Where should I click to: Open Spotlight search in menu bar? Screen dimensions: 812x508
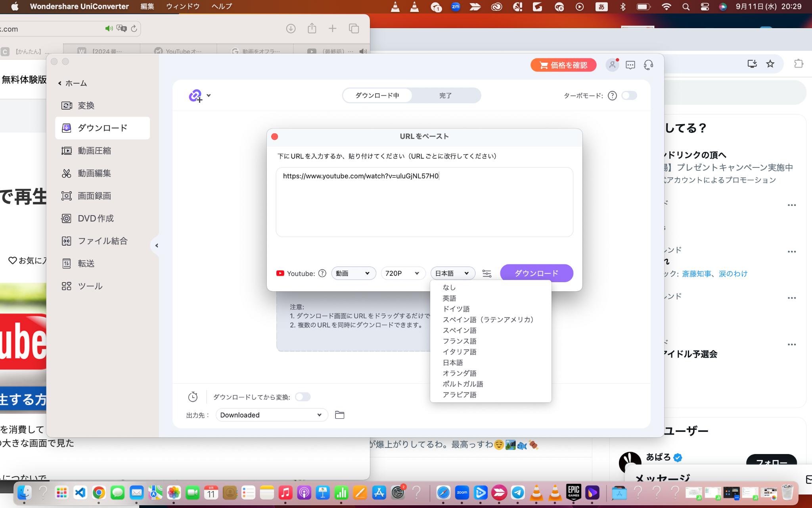click(x=686, y=7)
